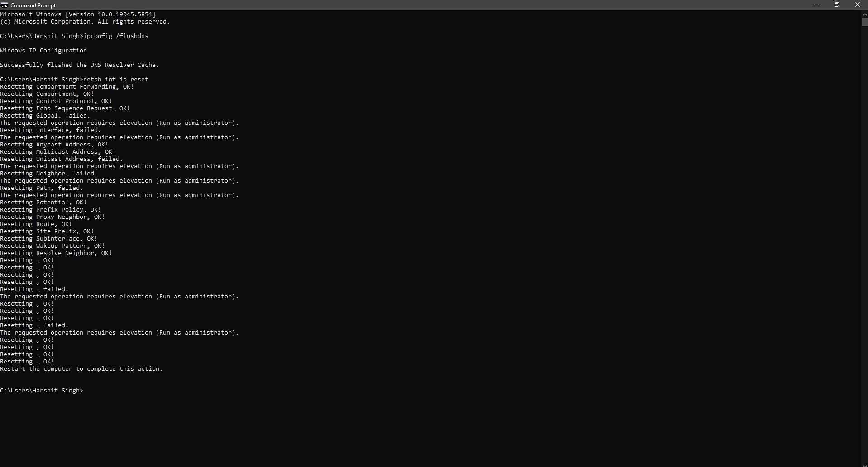This screenshot has width=868, height=467.
Task: Click 'Resetting Subinterface, OK!' line
Action: pos(49,239)
